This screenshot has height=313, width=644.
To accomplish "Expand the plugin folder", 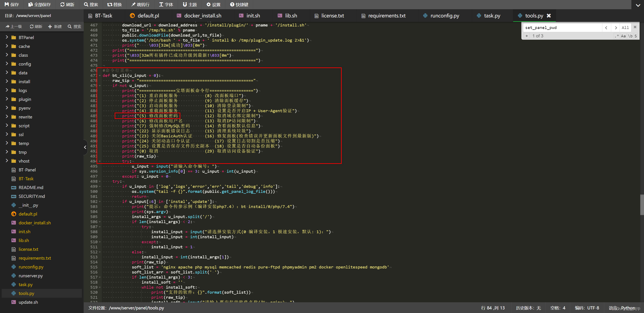I will [x=7, y=99].
